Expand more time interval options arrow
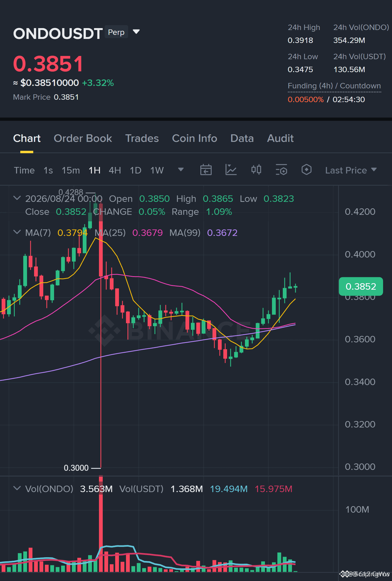The image size is (392, 581). click(x=181, y=169)
